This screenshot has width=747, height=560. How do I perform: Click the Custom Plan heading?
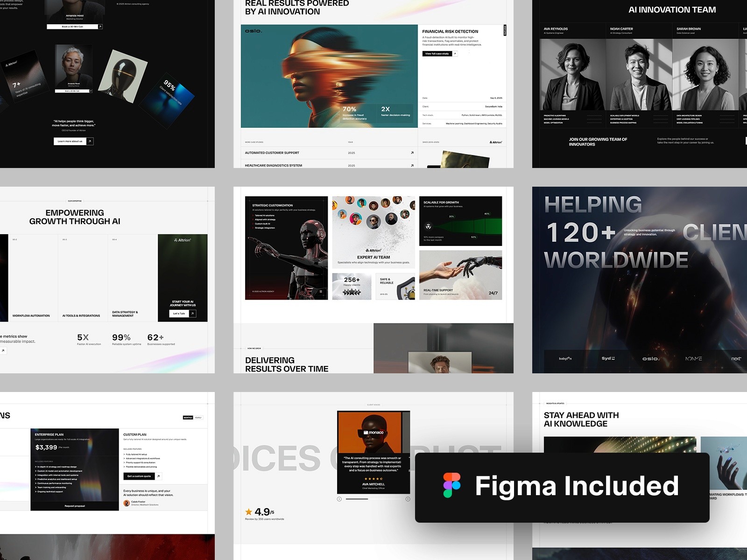click(x=135, y=434)
